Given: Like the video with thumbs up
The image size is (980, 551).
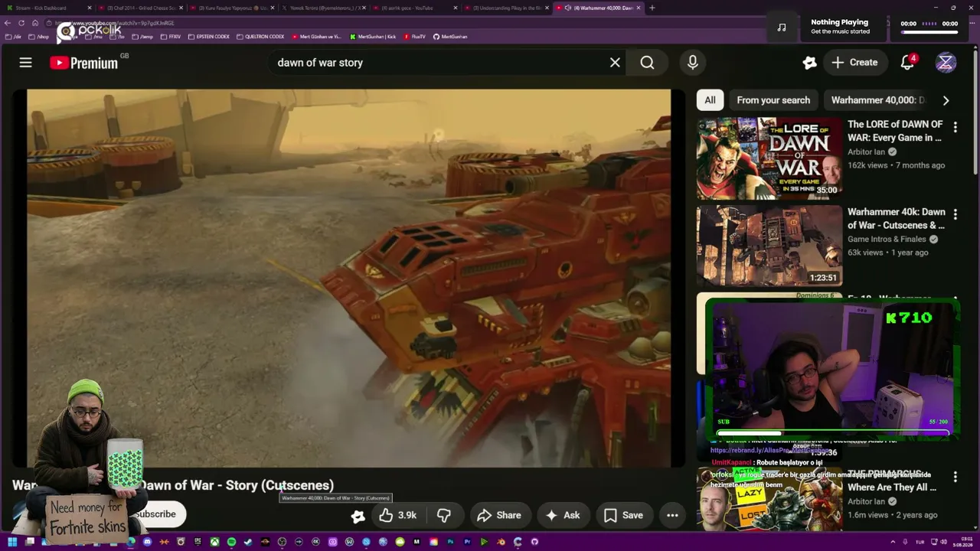Looking at the screenshot, I should (x=397, y=515).
